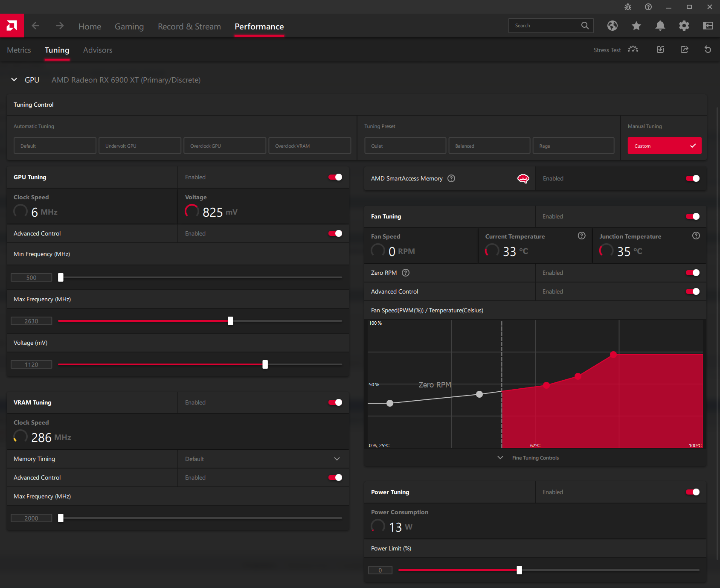Screen dimensions: 720x588
Task: Switch off Power Tuning toggle
Action: [693, 492]
